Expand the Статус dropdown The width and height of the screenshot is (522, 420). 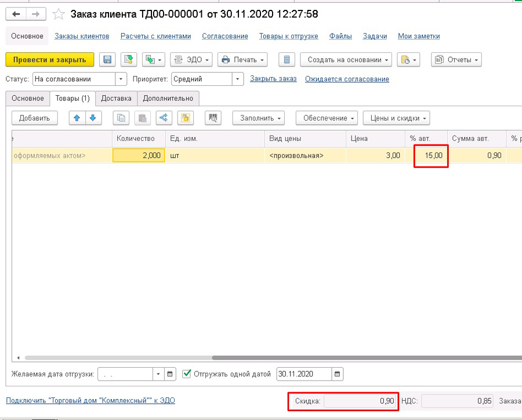[x=121, y=79]
